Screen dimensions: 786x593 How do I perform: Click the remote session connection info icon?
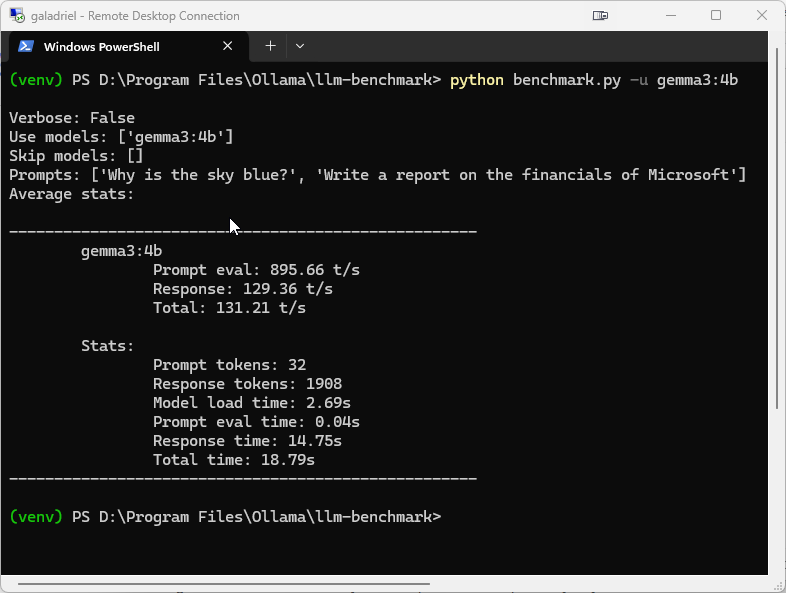pyautogui.click(x=600, y=16)
